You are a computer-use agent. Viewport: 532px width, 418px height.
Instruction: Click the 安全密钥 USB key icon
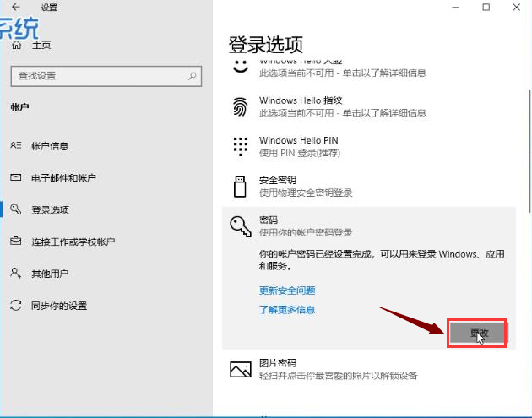pos(241,186)
